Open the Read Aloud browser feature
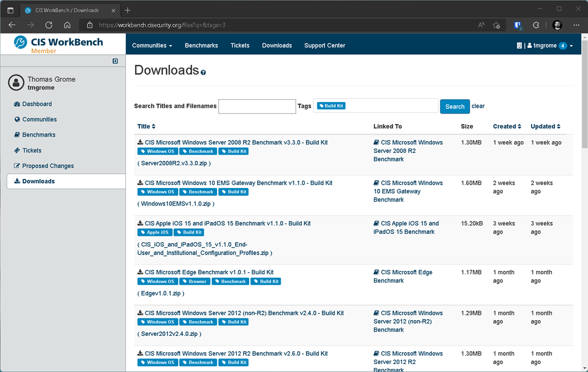This screenshot has height=372, width=588. pyautogui.click(x=481, y=25)
